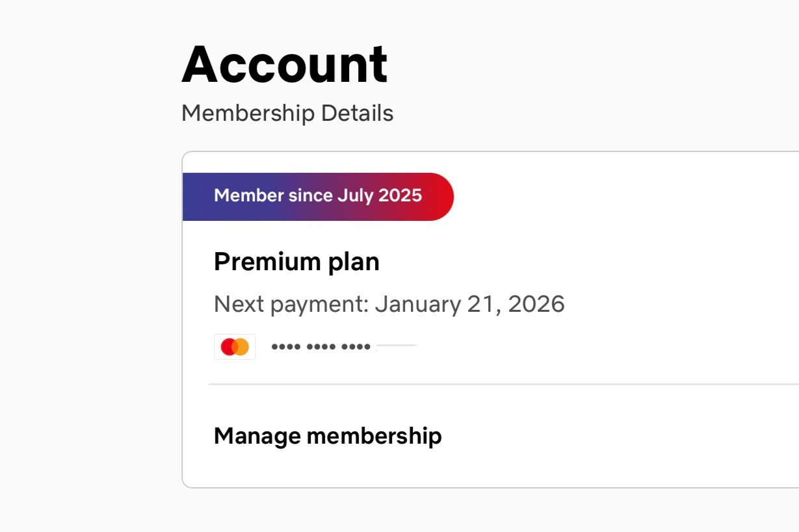Click the blue left edge of the member badge

tap(192, 196)
